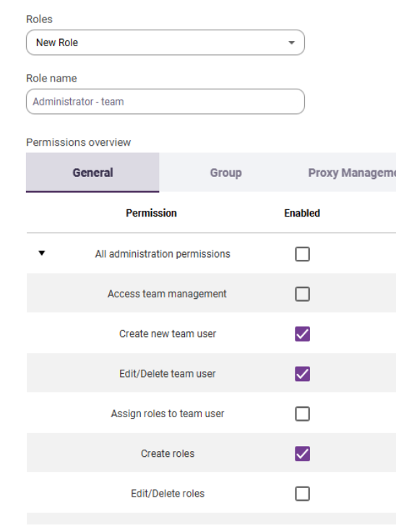Select the Access team management row label
Screen dimensions: 396x532
click(167, 294)
